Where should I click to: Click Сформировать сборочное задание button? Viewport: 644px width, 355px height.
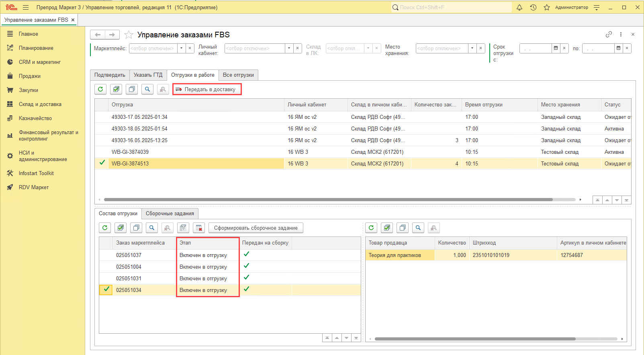point(256,228)
